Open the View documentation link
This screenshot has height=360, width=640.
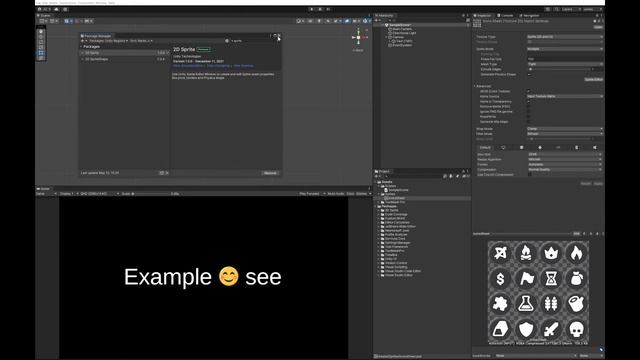point(188,66)
